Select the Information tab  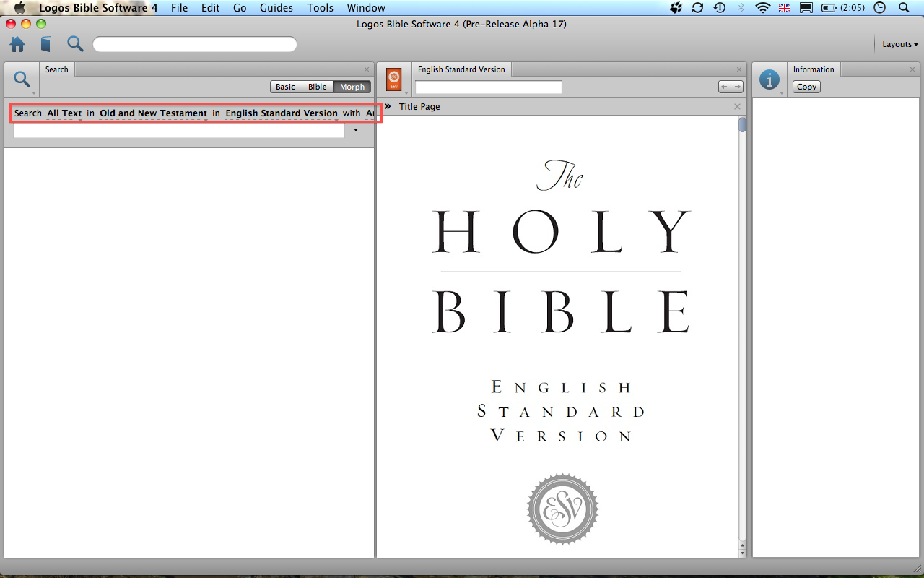[x=814, y=70]
